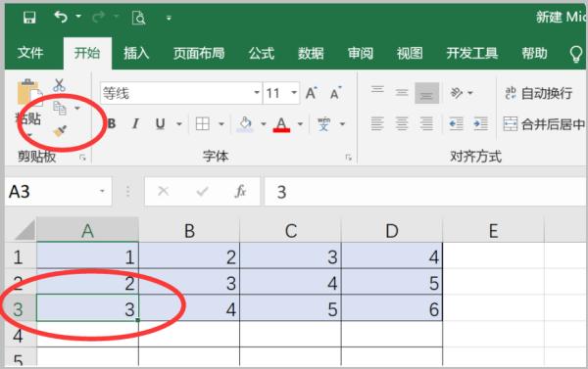Toggle Italic formatting
Viewport: 588px width, 369px height.
136,123
